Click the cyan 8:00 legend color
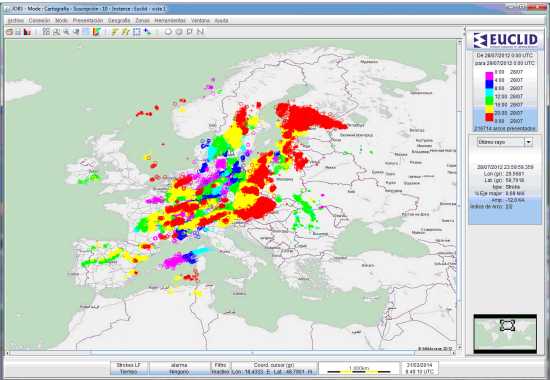 [x=489, y=93]
